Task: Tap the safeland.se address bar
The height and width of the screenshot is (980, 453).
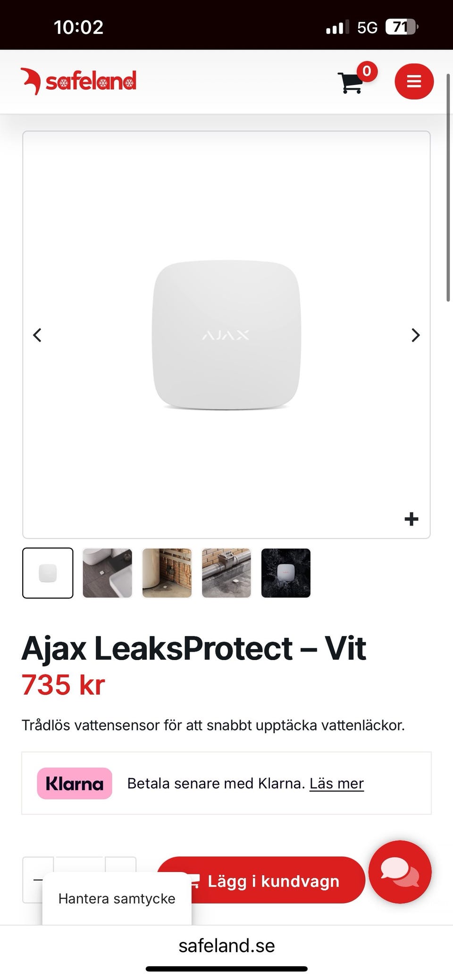Action: pos(226,946)
